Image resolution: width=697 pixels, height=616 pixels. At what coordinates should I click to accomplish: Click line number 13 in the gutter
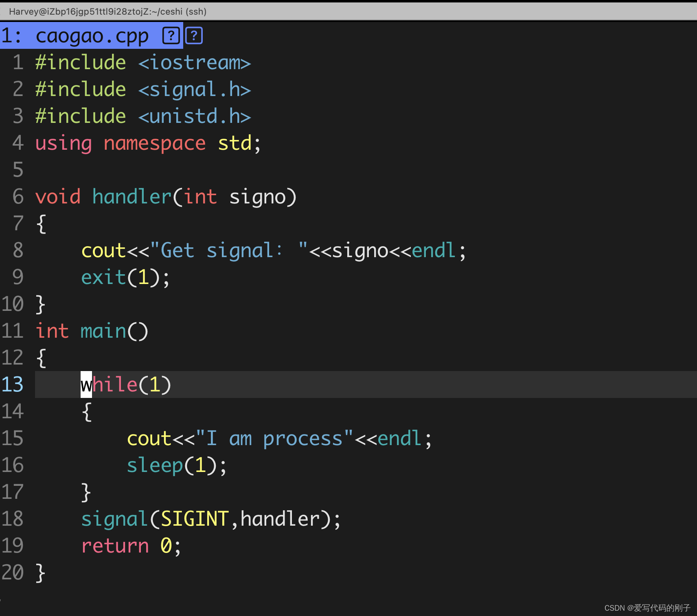[12, 385]
